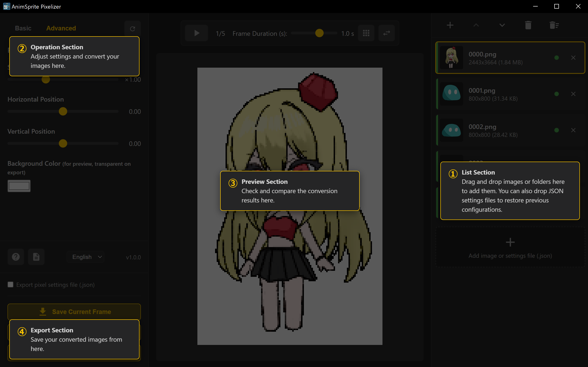Open the help question mark icon
Viewport: 588px width, 367px height.
coord(16,257)
